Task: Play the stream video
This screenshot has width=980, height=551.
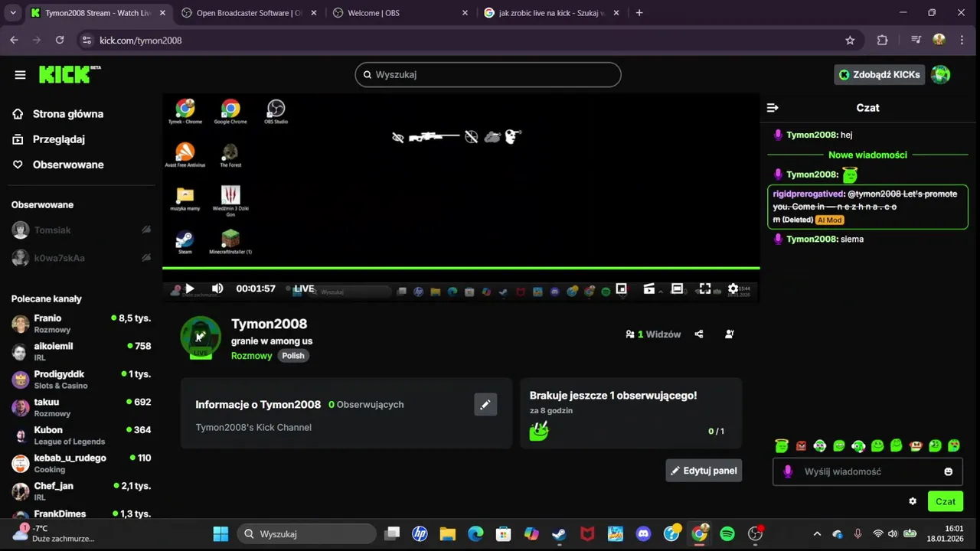Action: pyautogui.click(x=190, y=289)
